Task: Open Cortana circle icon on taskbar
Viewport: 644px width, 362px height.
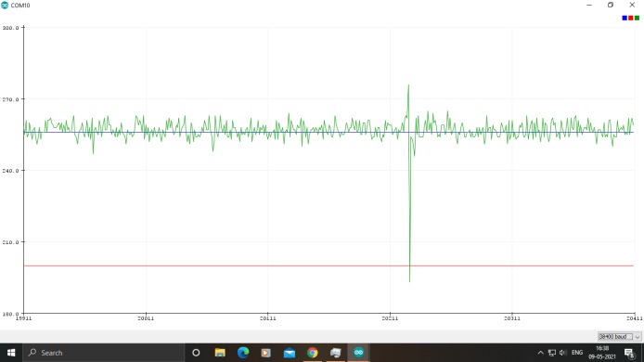Action: tap(196, 353)
